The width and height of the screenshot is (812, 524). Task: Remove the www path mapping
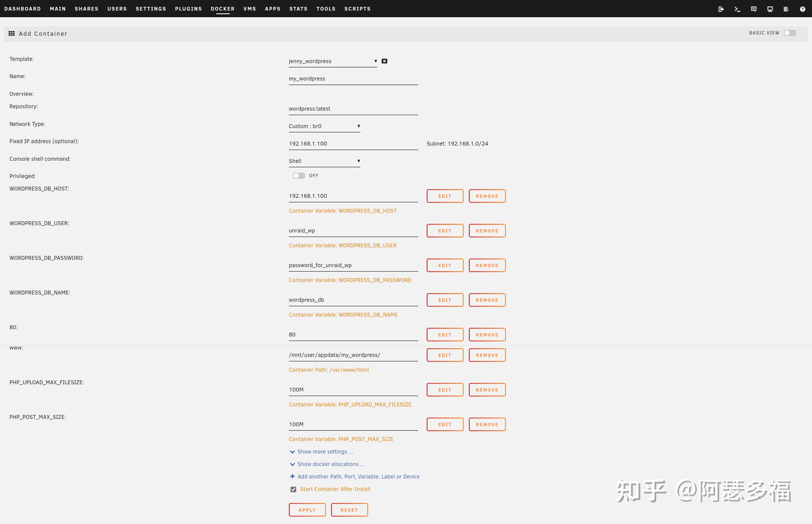[x=487, y=355]
